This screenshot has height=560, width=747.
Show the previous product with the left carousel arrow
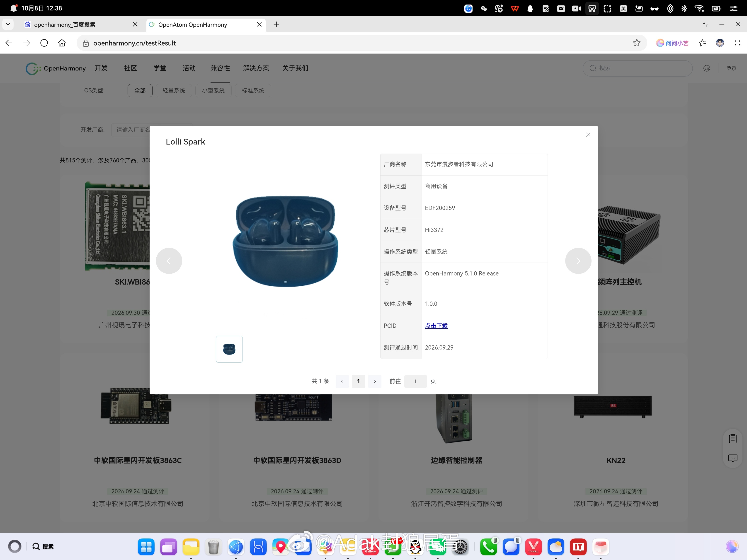coord(169,261)
